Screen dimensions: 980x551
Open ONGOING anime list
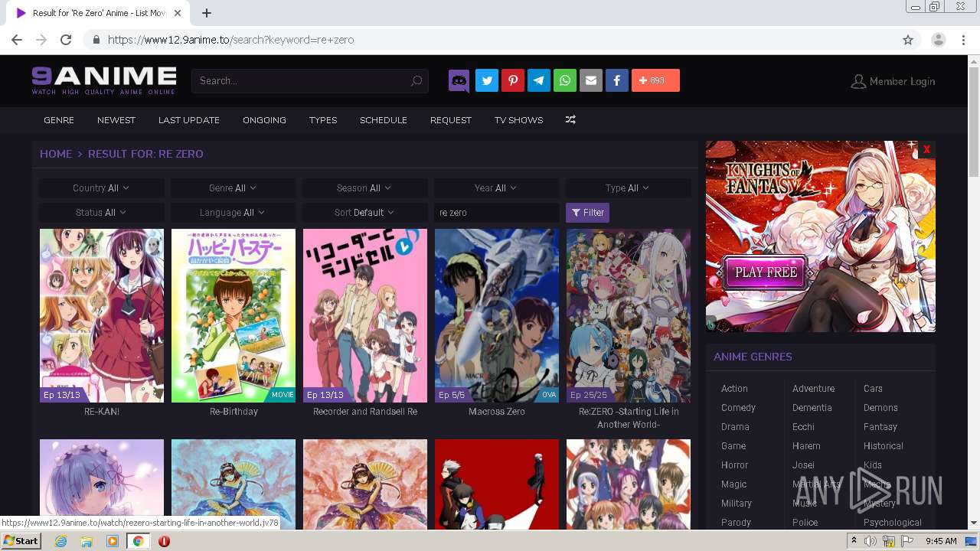[x=264, y=120]
